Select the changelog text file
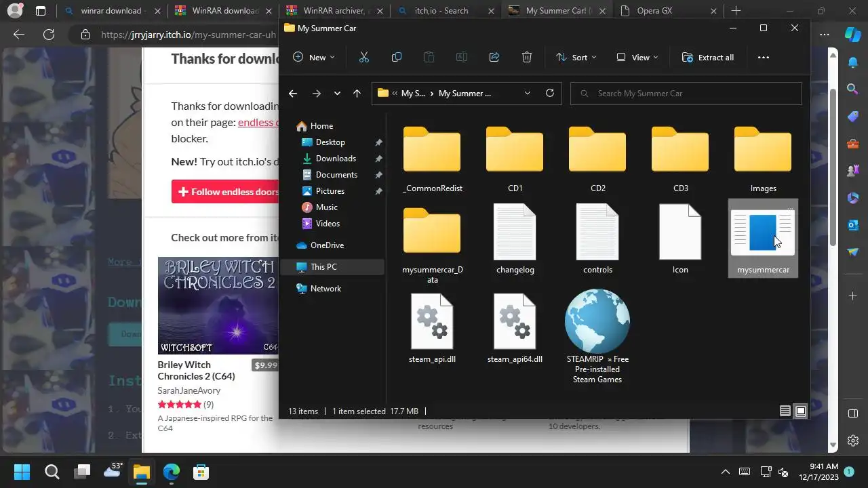 515,239
